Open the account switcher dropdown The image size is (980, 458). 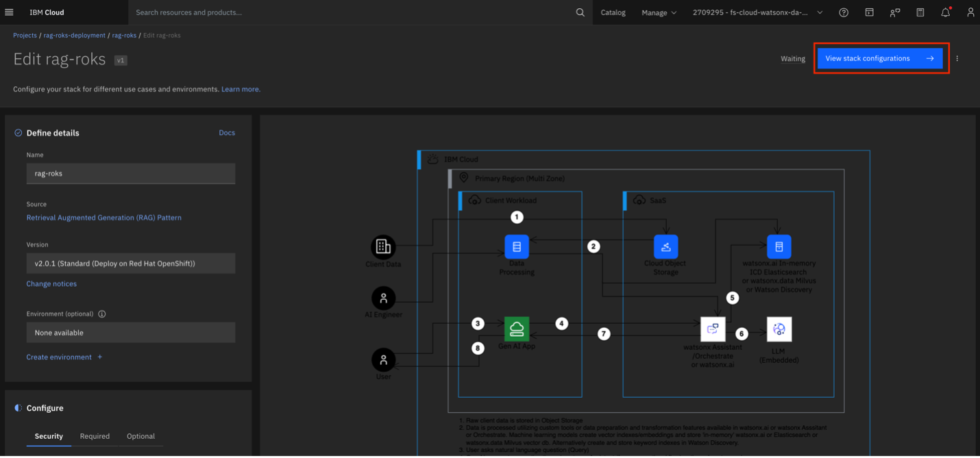[x=757, y=12]
